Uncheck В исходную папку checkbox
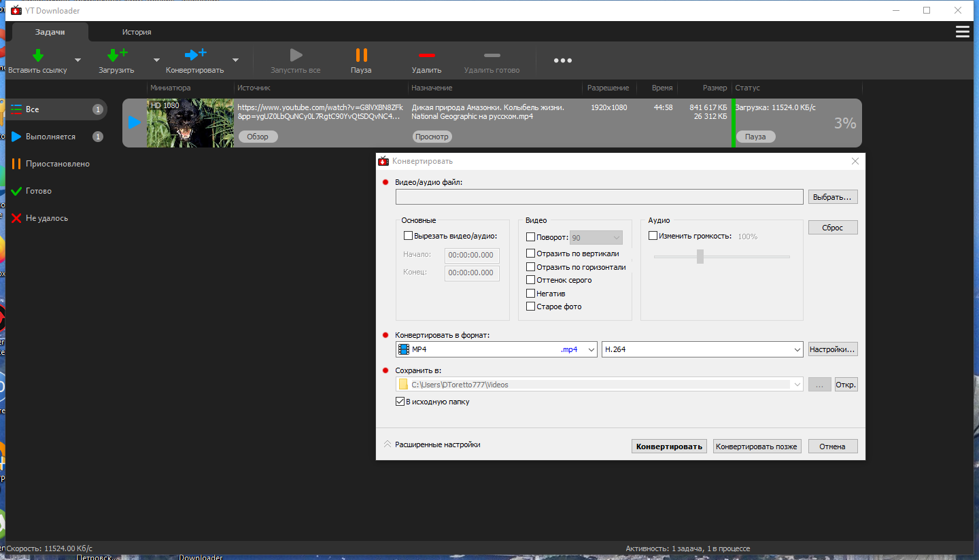Viewport: 979px width, 560px height. 400,402
